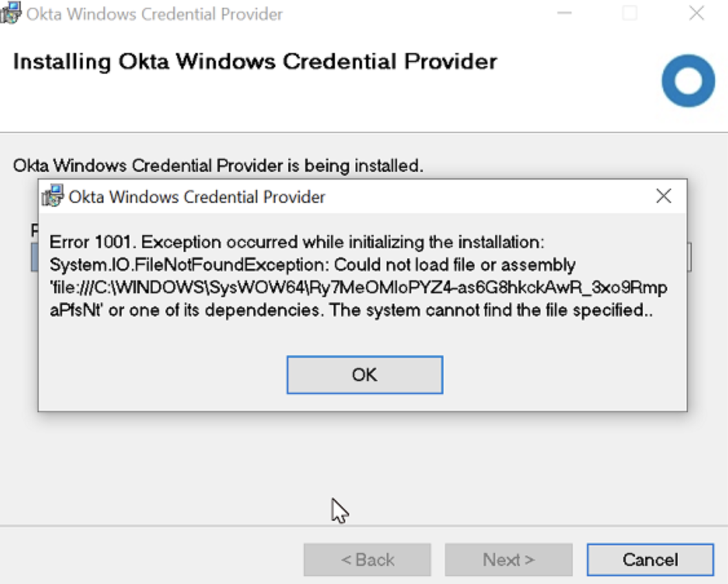The width and height of the screenshot is (728, 584).
Task: Click OK to dismiss the Error 1001 dialog
Action: tap(364, 375)
